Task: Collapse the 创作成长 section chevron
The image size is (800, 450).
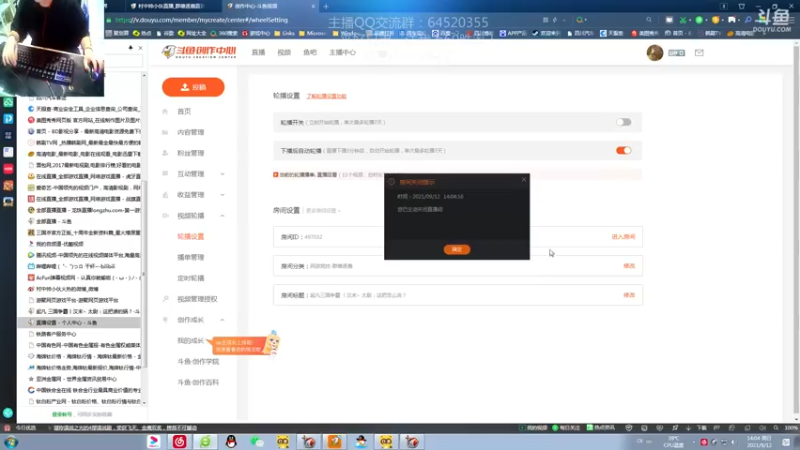Action: (x=222, y=320)
